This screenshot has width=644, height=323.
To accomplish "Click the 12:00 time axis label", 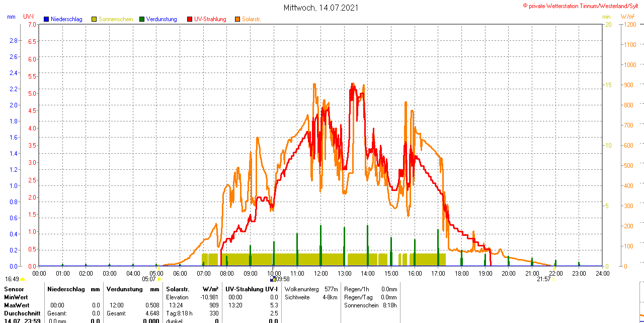I will click(x=321, y=273).
